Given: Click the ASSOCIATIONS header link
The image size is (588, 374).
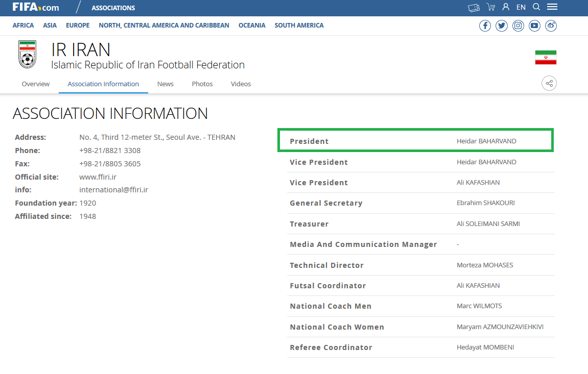Looking at the screenshot, I should pos(113,8).
